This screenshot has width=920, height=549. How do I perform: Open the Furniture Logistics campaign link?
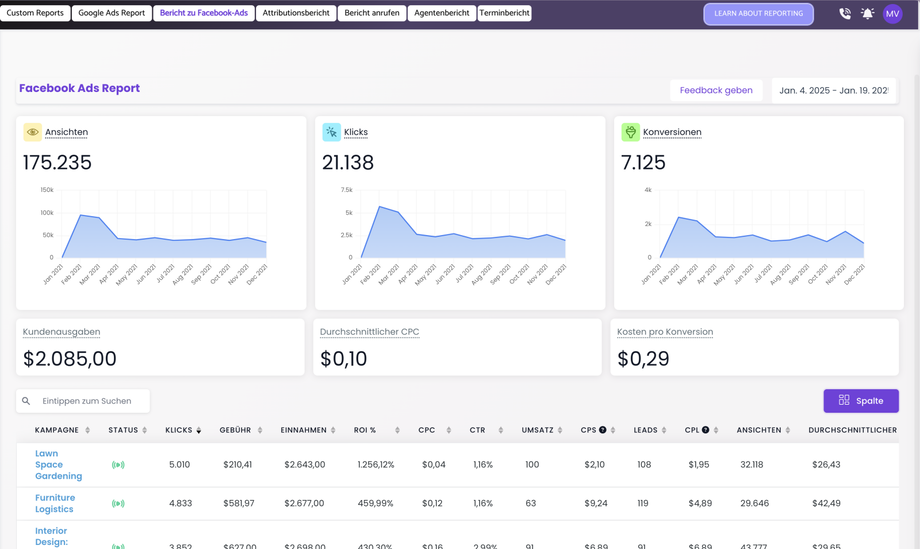click(55, 503)
